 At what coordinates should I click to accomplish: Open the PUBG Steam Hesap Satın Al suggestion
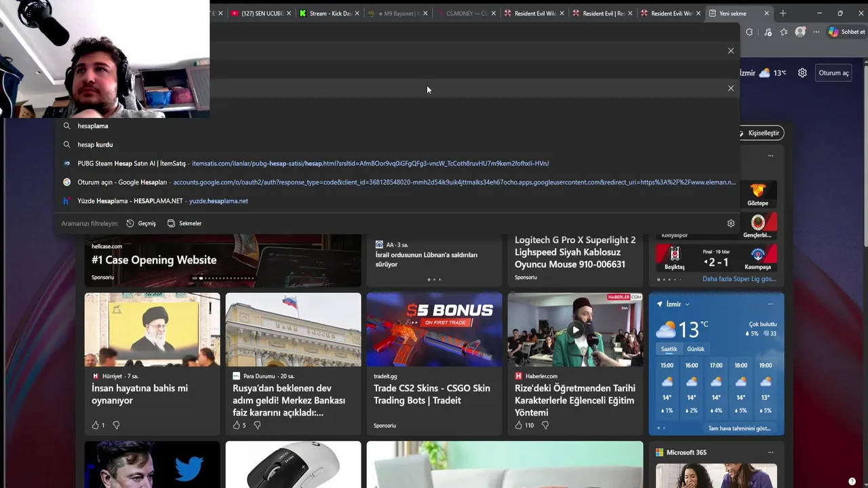(397, 163)
